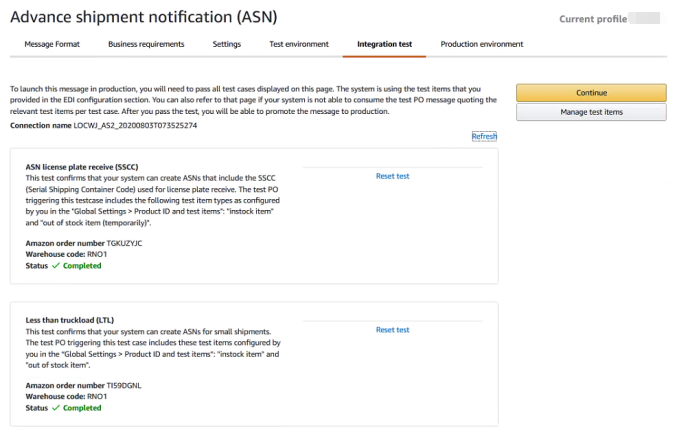Open the Settings tab

pos(227,44)
